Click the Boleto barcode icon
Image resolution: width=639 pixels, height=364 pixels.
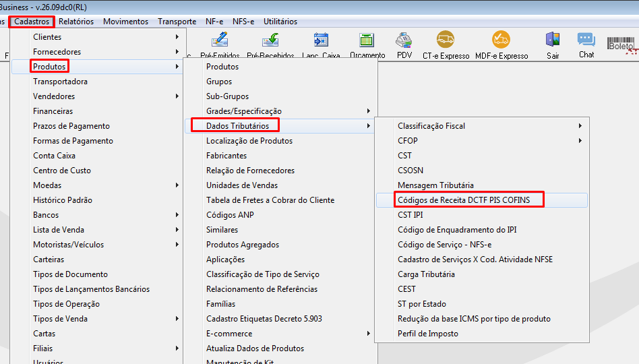(x=621, y=44)
